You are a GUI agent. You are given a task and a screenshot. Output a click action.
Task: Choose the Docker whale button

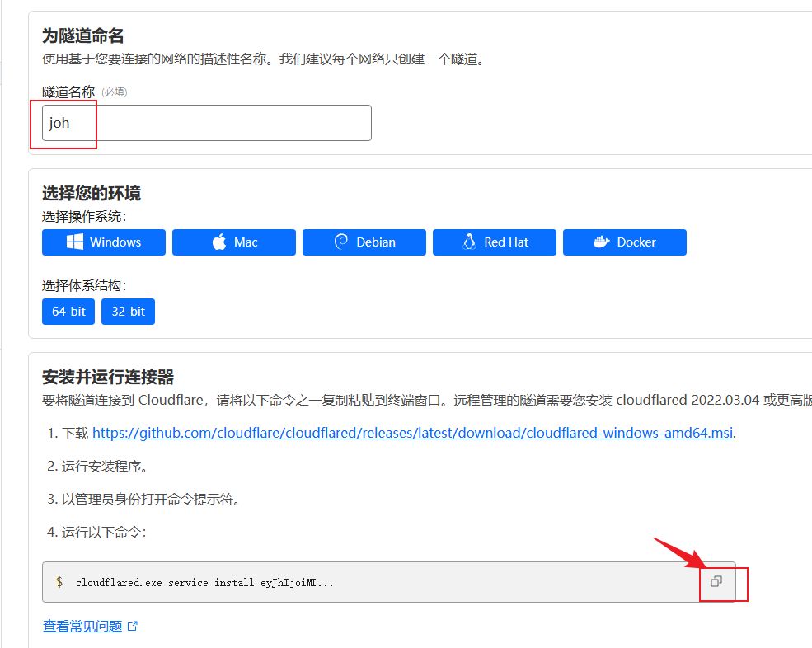pos(625,242)
